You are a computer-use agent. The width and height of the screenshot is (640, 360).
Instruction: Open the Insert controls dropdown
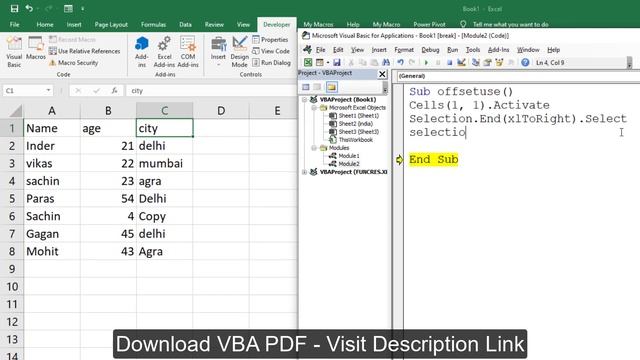(x=218, y=52)
